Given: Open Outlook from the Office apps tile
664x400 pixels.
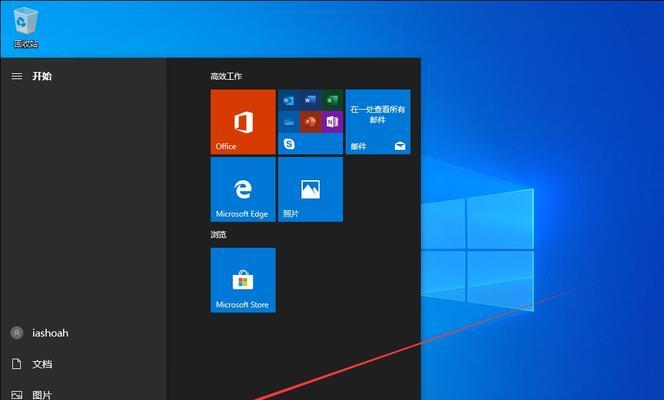Looking at the screenshot, I should (x=289, y=100).
